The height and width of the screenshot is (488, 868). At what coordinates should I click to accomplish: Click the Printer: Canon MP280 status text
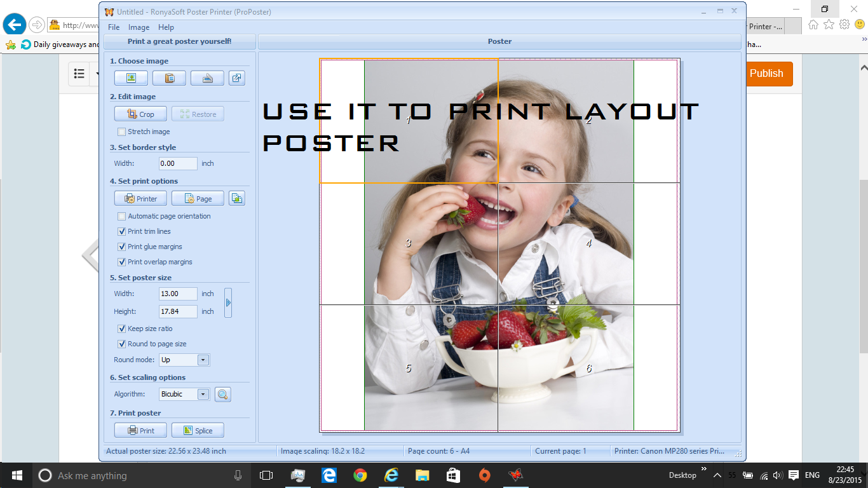[x=669, y=451]
